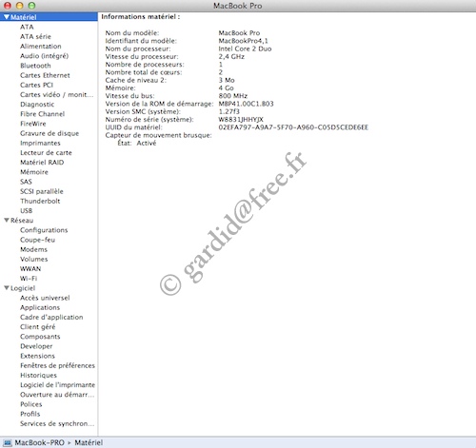Select Polices entry
Image resolution: width=476 pixels, height=448 pixels.
[31, 404]
